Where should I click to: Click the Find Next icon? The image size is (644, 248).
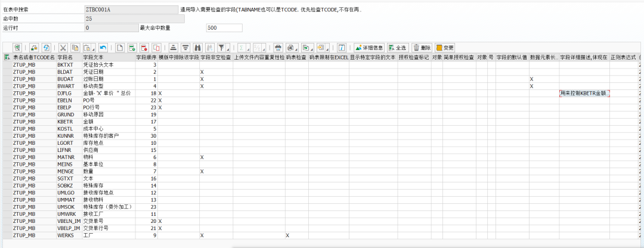pyautogui.click(x=209, y=47)
